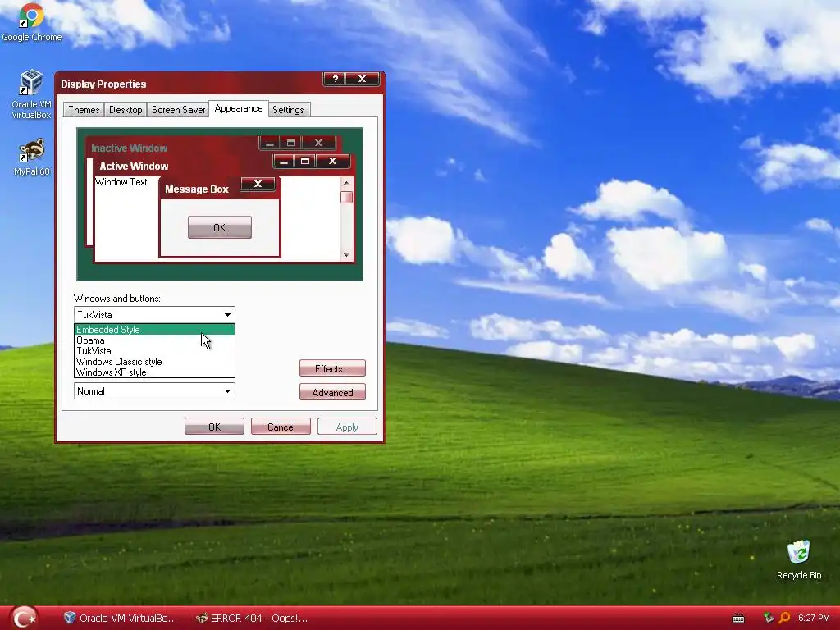
Task: Click the Inactive Window preview minimize icon
Action: coord(270,143)
